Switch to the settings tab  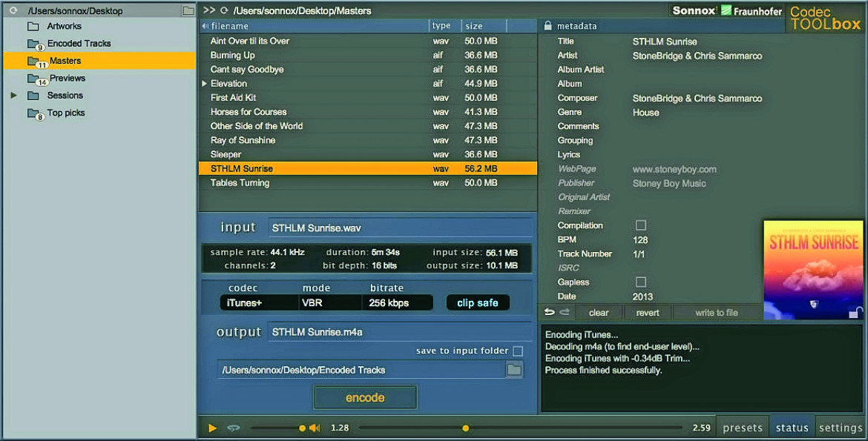click(841, 428)
